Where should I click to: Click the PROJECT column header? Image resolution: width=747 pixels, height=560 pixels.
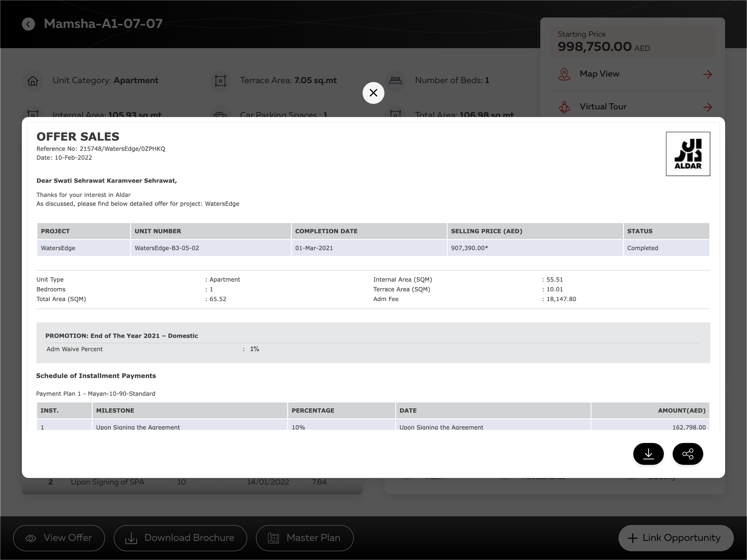(83, 231)
